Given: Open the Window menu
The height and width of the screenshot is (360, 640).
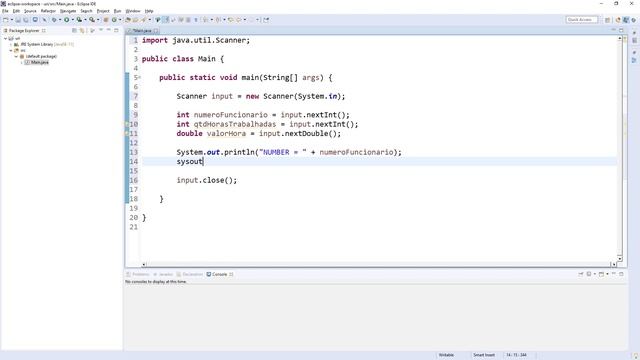Looking at the screenshot, I should point(133,11).
